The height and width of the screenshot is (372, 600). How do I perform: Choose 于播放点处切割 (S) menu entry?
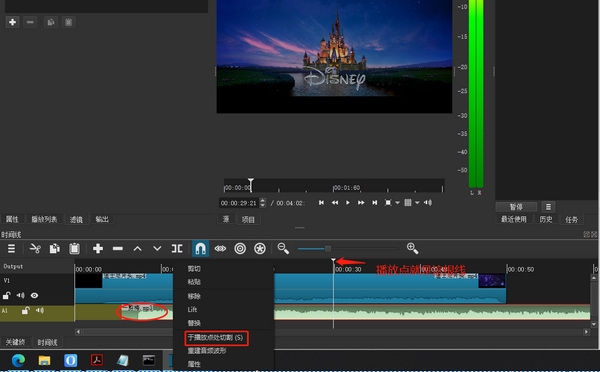(x=215, y=338)
